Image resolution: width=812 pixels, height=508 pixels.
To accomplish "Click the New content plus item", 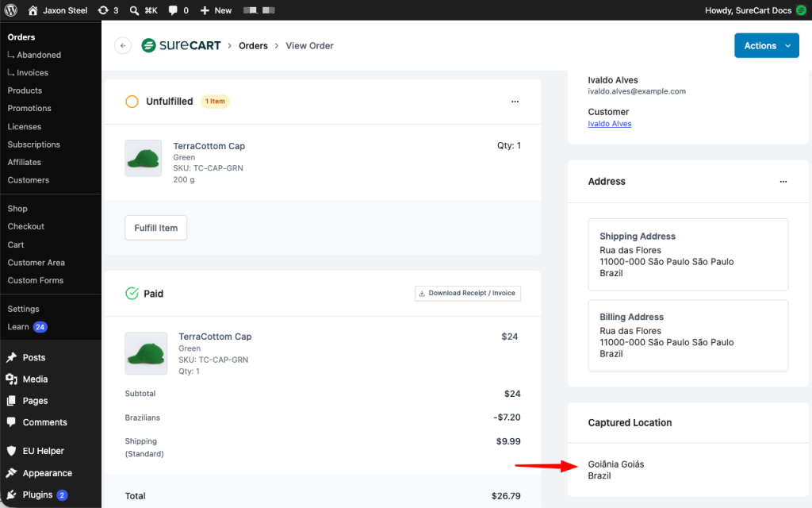I will [216, 10].
